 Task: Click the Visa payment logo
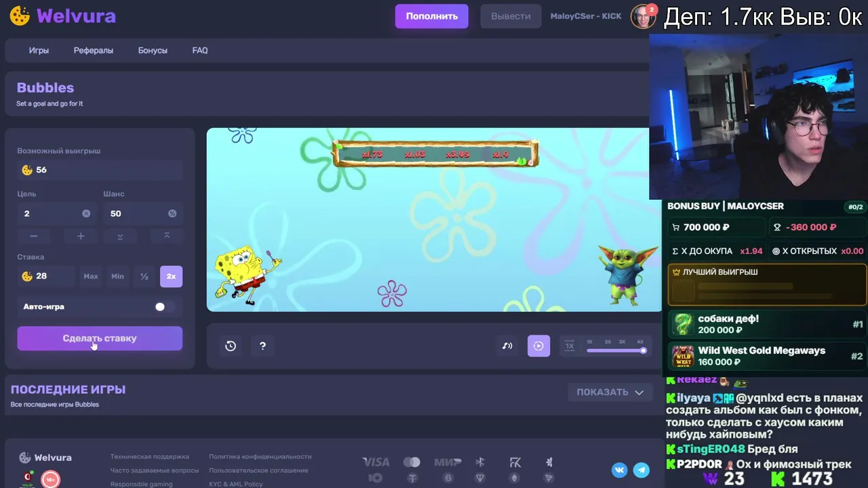pos(376,462)
